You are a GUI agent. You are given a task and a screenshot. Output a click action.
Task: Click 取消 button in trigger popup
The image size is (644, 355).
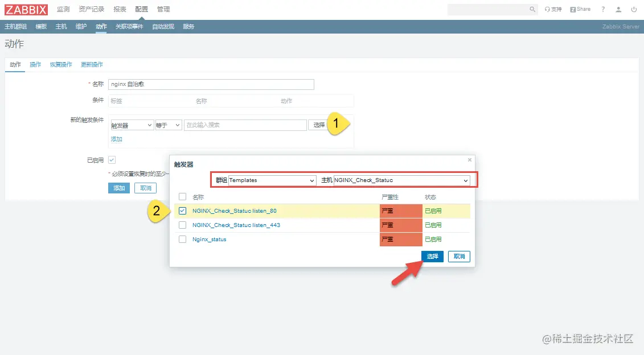(x=459, y=257)
